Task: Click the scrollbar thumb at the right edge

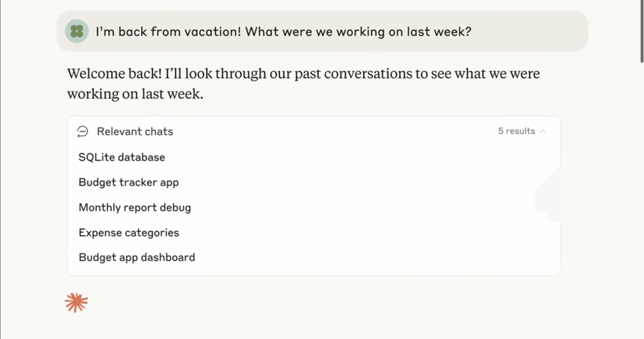Action: [x=642, y=31]
